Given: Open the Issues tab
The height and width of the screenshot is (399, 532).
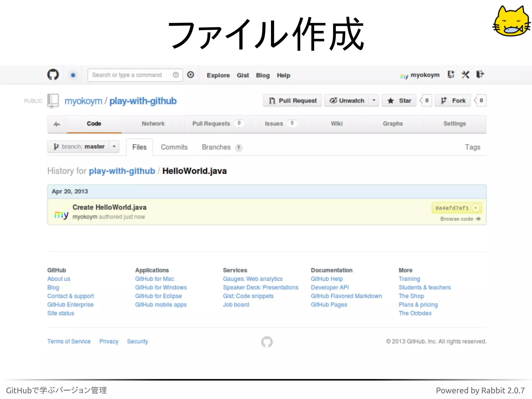Looking at the screenshot, I should (281, 124).
